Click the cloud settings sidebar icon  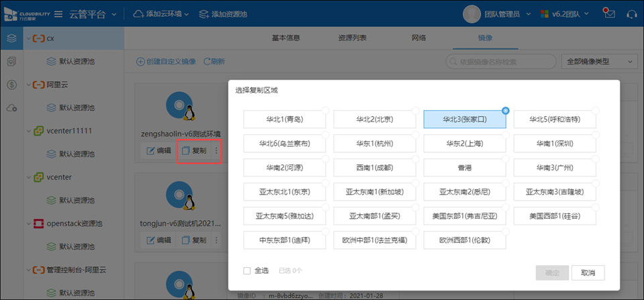pyautogui.click(x=11, y=107)
